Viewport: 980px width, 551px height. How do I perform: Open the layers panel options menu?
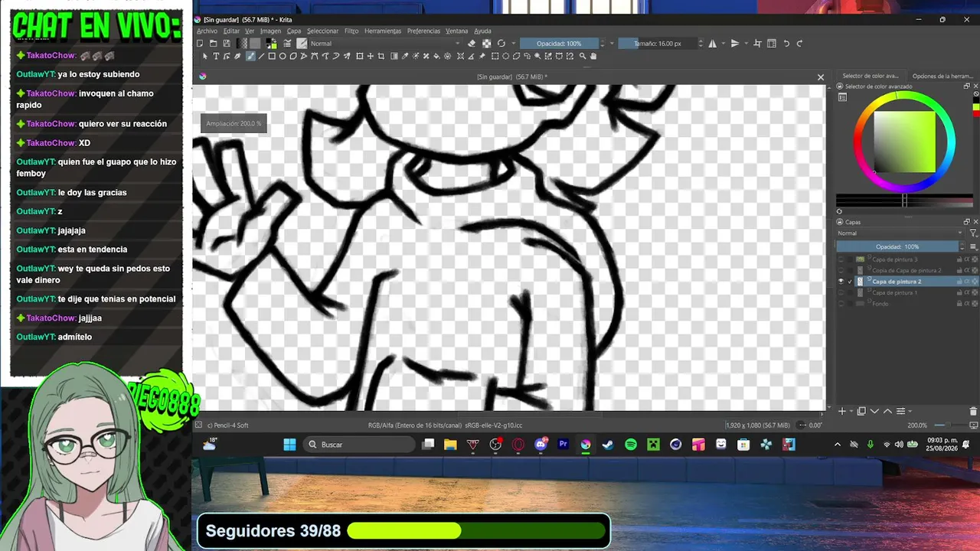974,247
